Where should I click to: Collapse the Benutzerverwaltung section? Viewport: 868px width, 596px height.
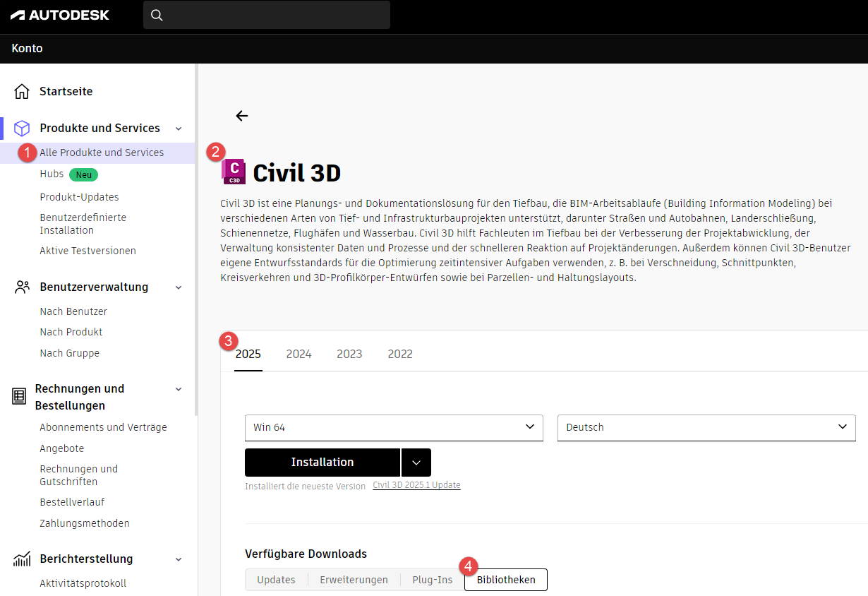[179, 287]
